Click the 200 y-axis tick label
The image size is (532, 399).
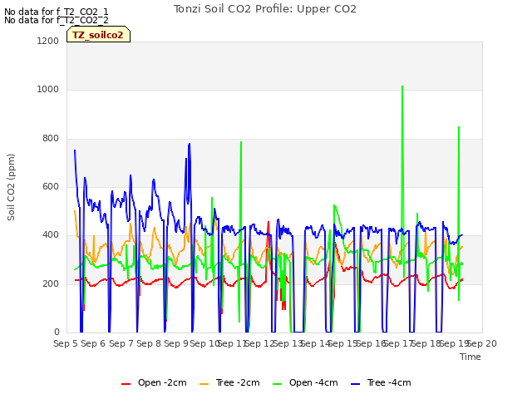tap(51, 283)
